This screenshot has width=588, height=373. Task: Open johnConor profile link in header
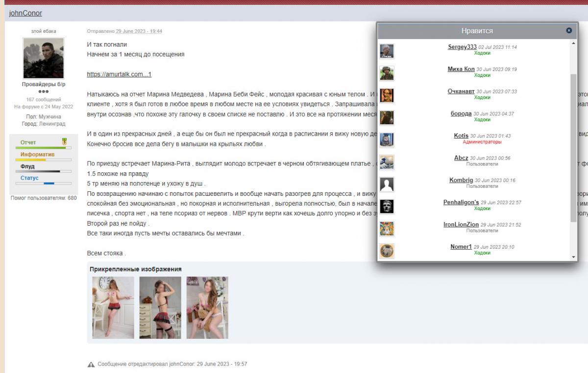[x=25, y=13]
